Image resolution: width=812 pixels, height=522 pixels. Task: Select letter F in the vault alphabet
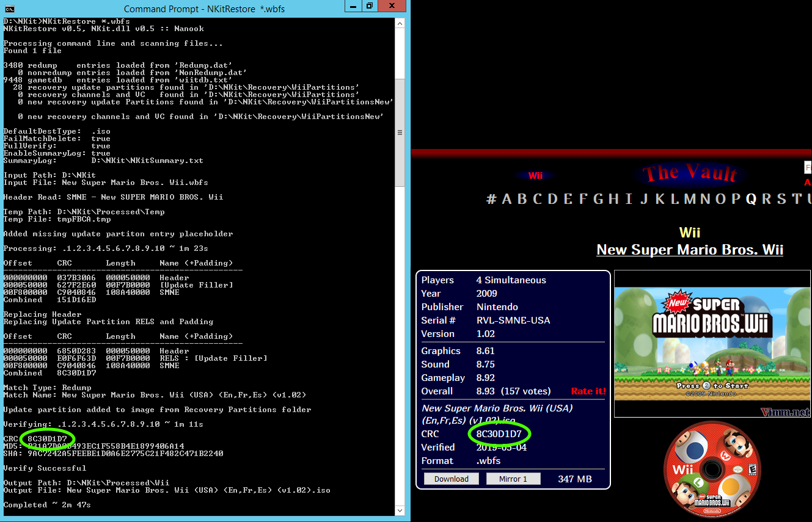click(x=583, y=199)
